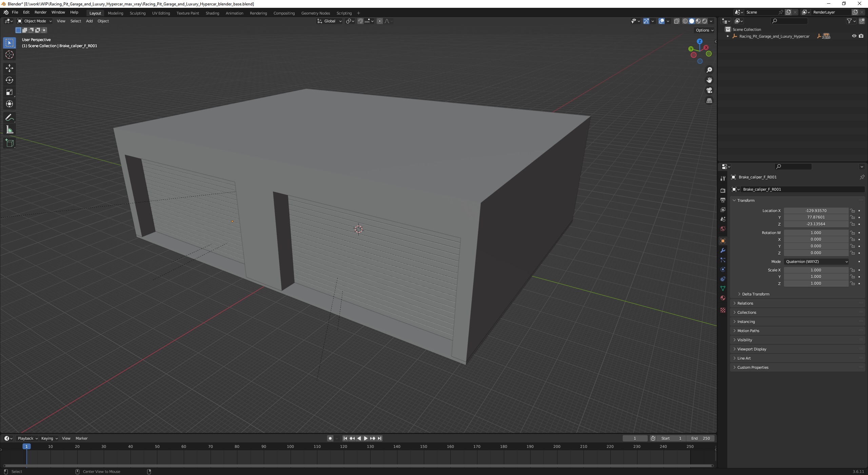Click the Add menu in top toolbar
Viewport: 868px width, 475px height.
(x=89, y=21)
